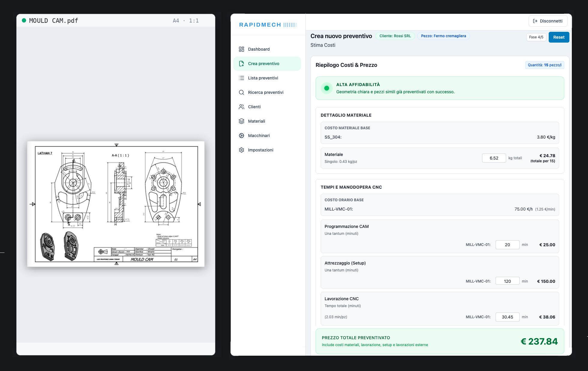The image size is (588, 371).
Task: Click the MOULD CAM drawing thumbnail
Action: coord(116,204)
